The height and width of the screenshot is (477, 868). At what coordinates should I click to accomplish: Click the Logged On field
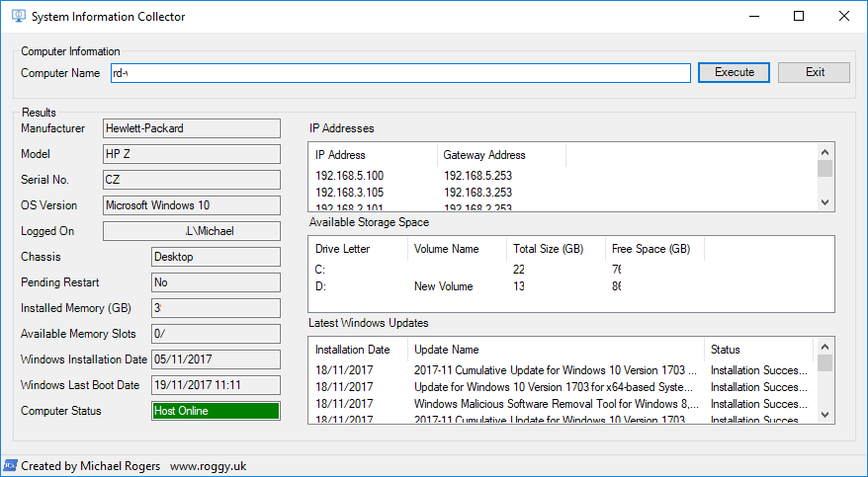tap(192, 231)
